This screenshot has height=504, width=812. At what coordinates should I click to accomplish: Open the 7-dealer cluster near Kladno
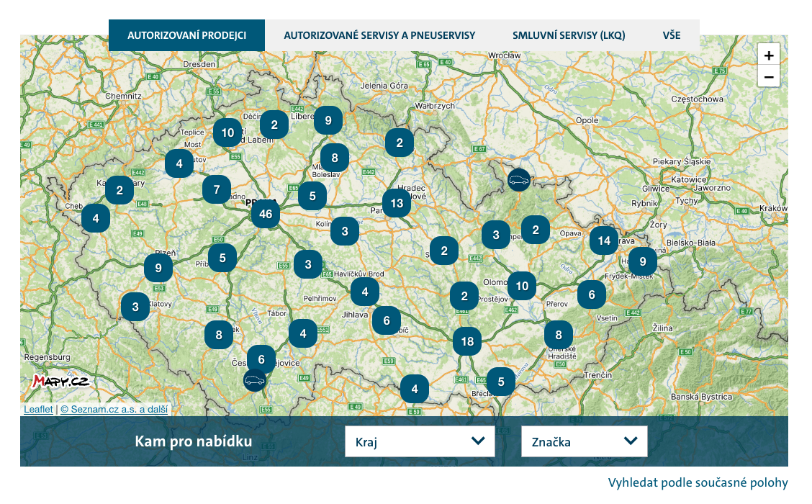[217, 189]
